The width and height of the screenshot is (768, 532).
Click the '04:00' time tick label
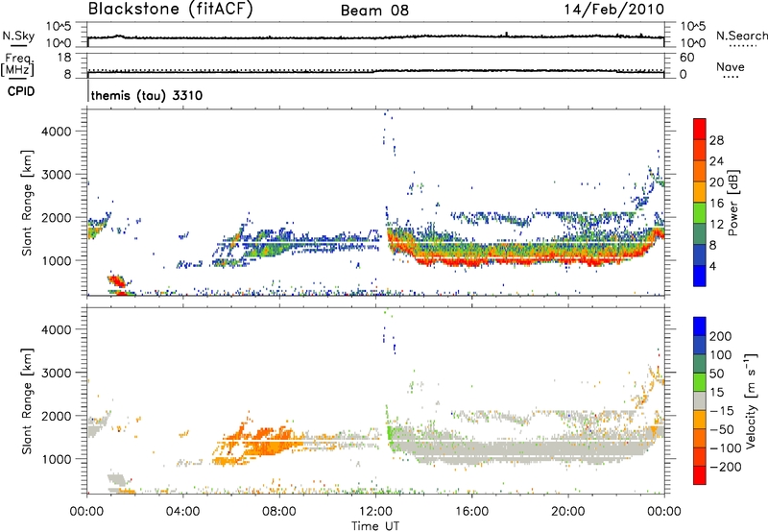coord(182,512)
